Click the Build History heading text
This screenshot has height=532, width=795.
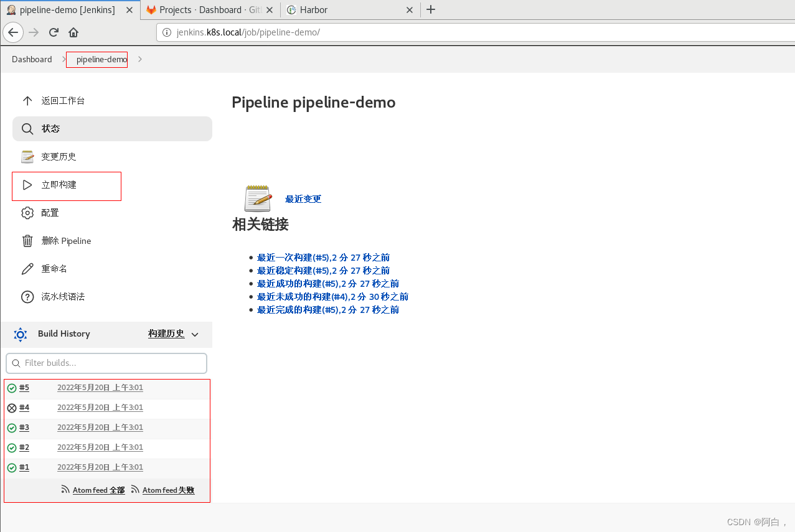(64, 334)
